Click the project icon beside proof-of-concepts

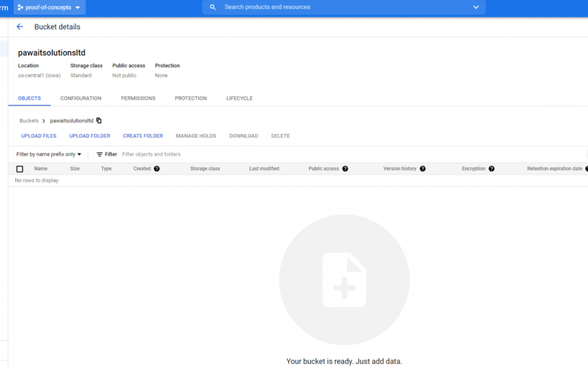coord(20,7)
